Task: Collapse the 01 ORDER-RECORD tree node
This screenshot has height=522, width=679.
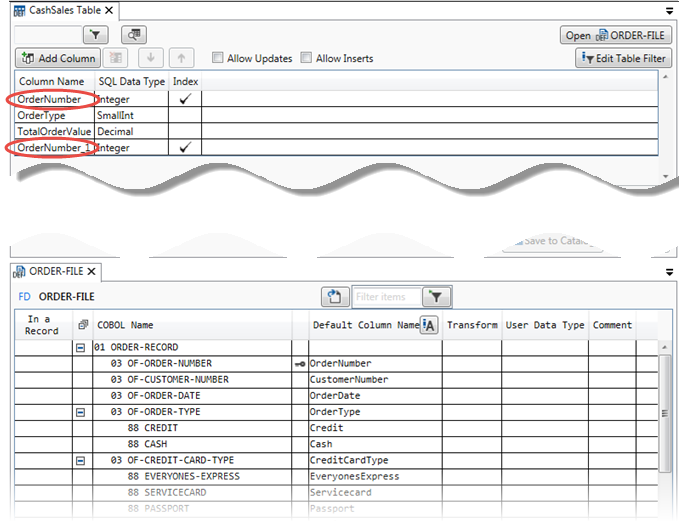Action: pos(81,348)
